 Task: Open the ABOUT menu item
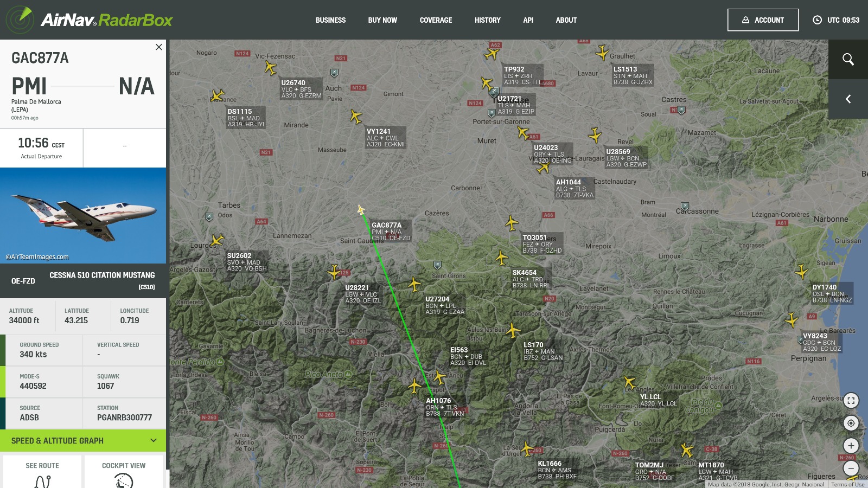click(x=566, y=20)
